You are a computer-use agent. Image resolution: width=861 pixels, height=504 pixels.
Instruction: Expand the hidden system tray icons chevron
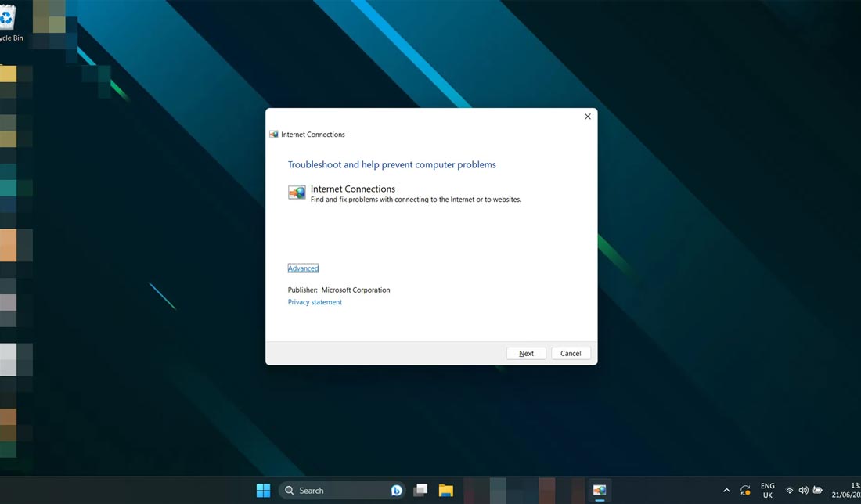pos(726,491)
